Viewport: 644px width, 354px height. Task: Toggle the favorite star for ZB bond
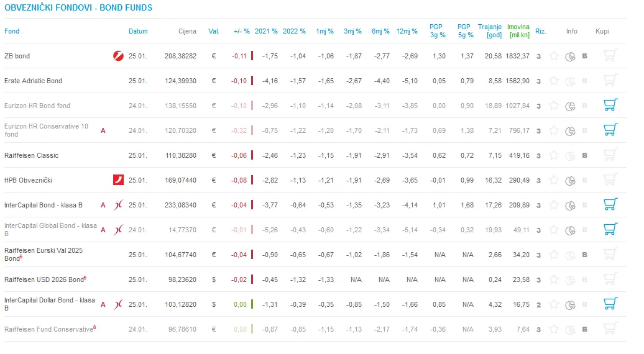(554, 56)
